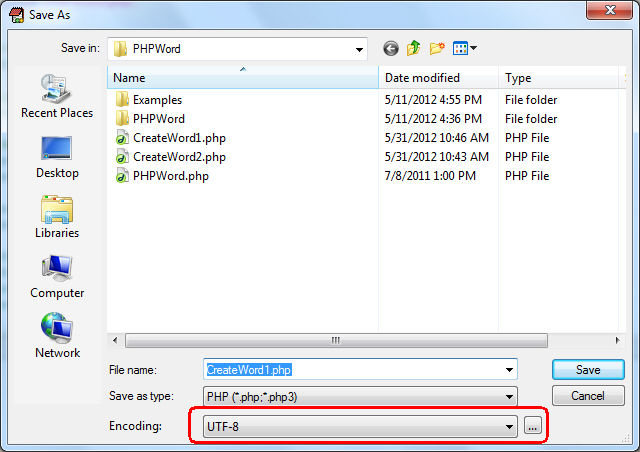
Task: Click the scrollbar right arrow
Action: (x=617, y=340)
